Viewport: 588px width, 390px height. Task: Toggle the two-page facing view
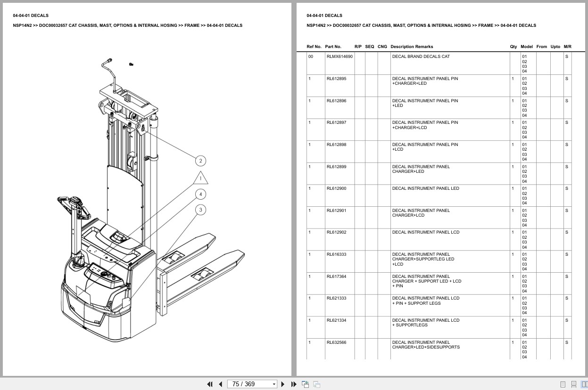[x=585, y=384]
